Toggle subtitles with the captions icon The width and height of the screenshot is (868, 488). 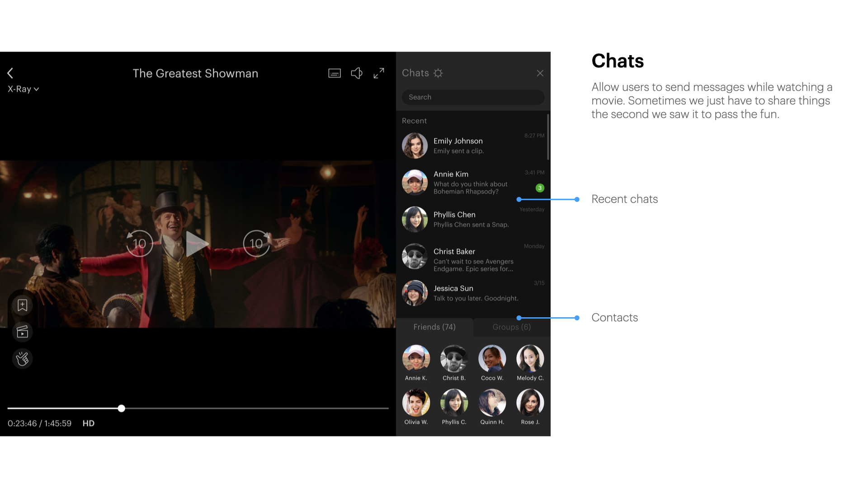point(335,73)
